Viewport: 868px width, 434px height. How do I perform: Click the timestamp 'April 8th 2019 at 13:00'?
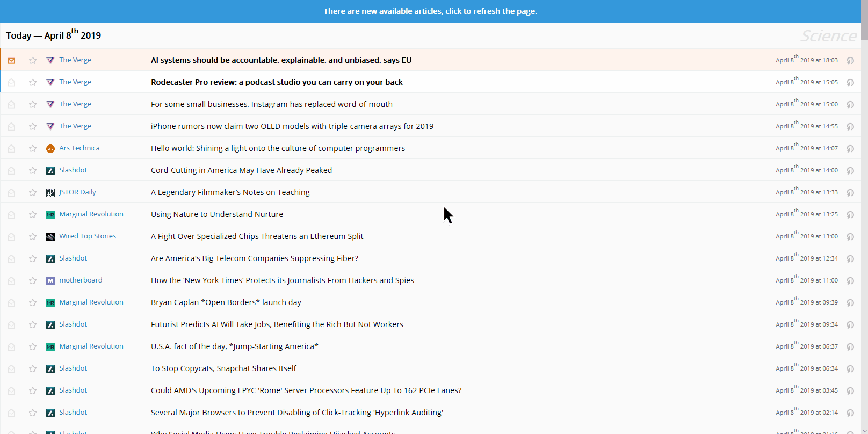[807, 236]
